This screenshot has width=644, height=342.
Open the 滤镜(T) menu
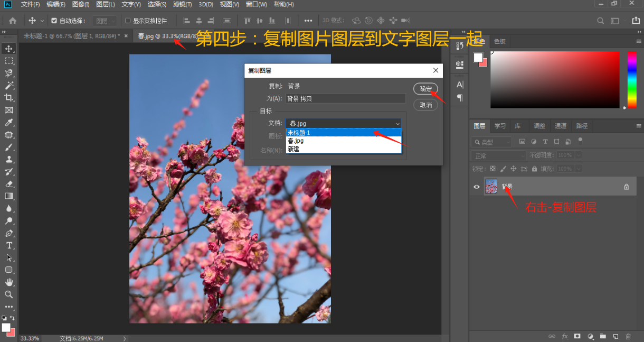click(x=183, y=4)
